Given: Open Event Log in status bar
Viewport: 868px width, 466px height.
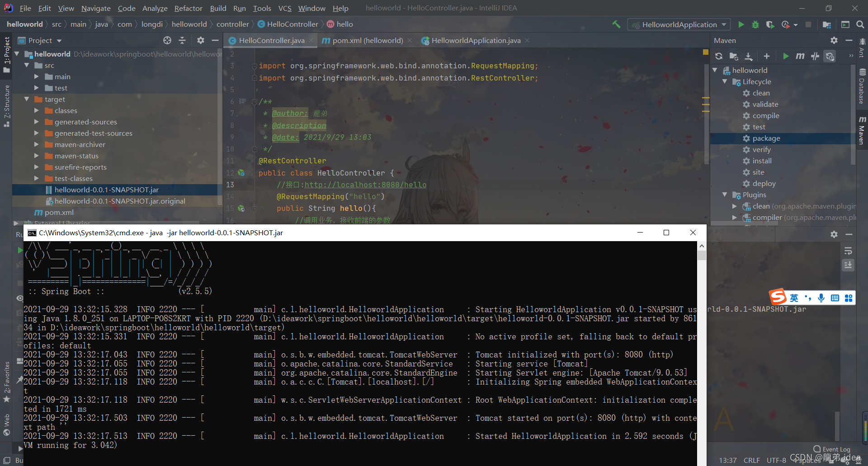Looking at the screenshot, I should point(832,449).
